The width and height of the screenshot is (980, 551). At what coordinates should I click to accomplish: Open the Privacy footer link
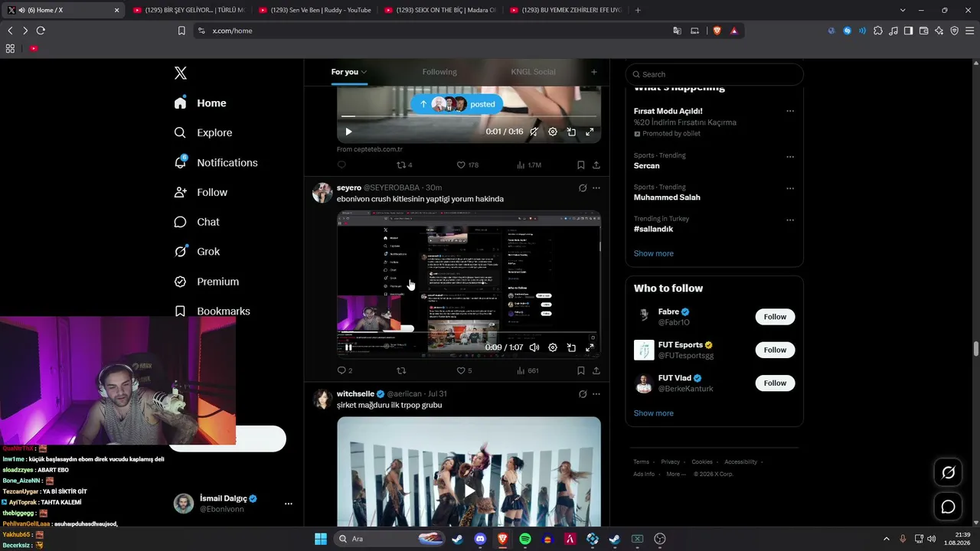coord(670,462)
